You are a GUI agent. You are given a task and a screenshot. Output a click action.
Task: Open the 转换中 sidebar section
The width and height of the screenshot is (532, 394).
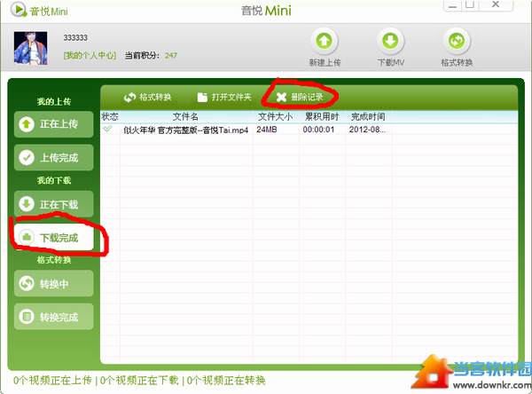tap(53, 284)
